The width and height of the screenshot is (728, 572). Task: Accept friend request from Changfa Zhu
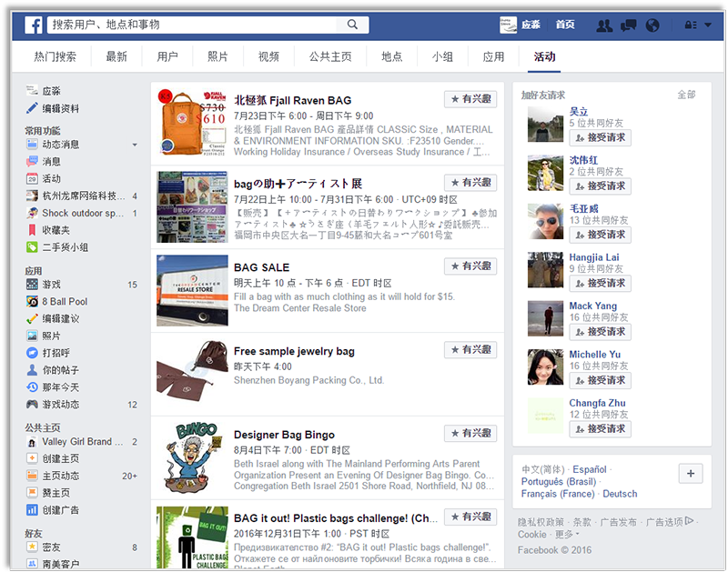click(601, 429)
